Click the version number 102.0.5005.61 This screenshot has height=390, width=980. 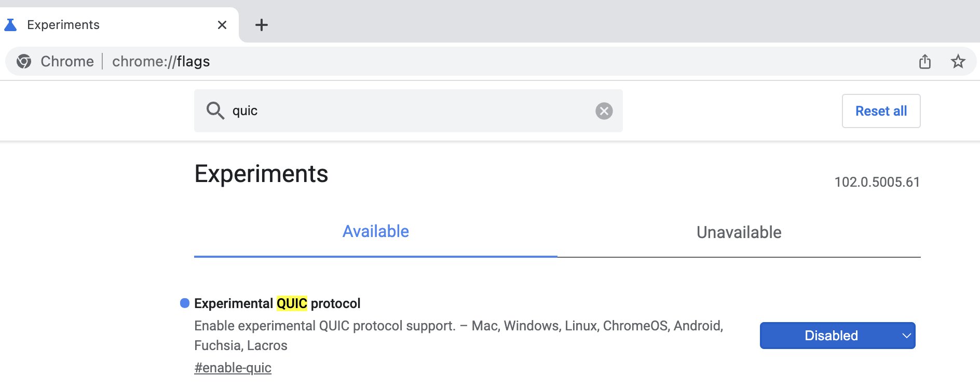877,182
